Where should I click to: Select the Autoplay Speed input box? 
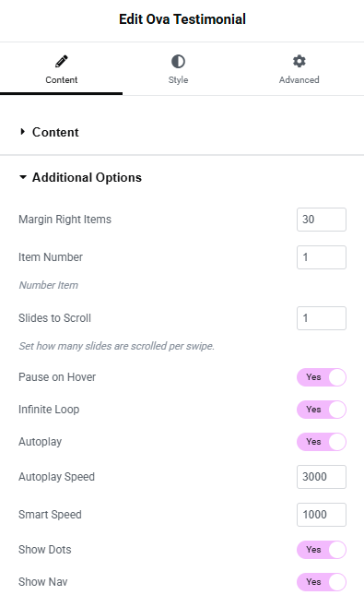click(x=322, y=477)
